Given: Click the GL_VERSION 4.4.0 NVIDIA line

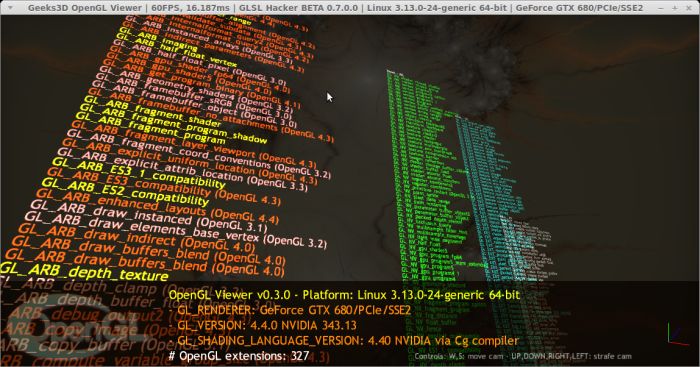Looking at the screenshot, I should pos(262,325).
